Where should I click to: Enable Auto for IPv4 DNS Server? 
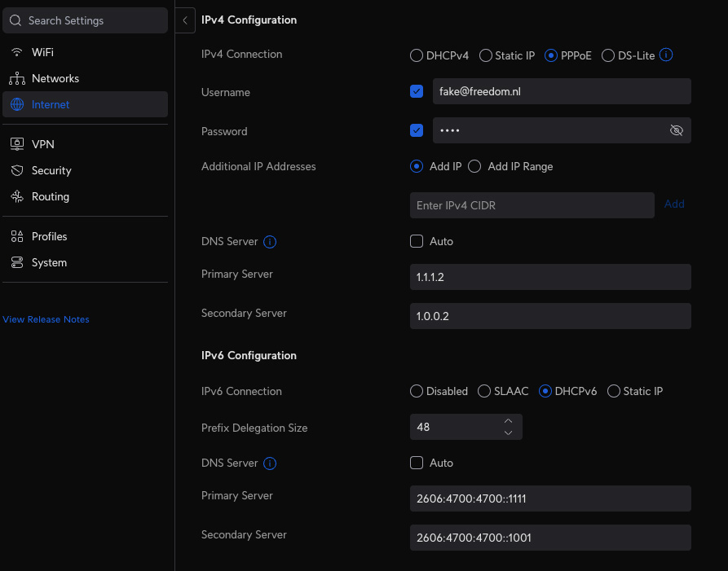coord(417,241)
